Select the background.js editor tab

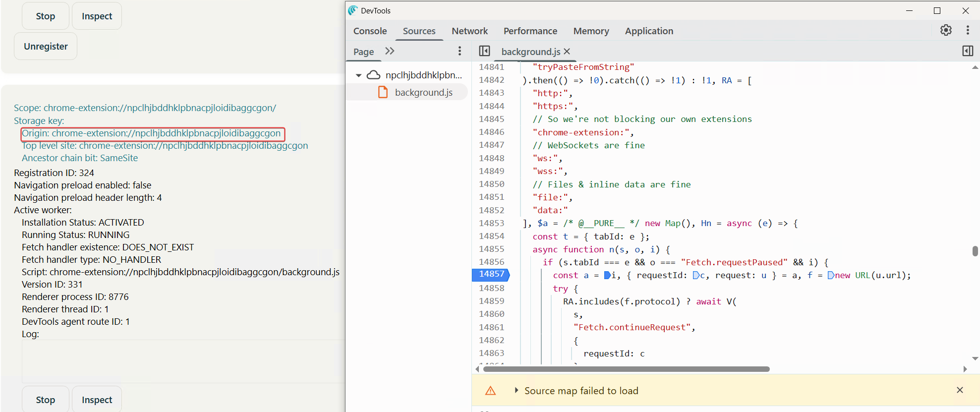point(530,52)
